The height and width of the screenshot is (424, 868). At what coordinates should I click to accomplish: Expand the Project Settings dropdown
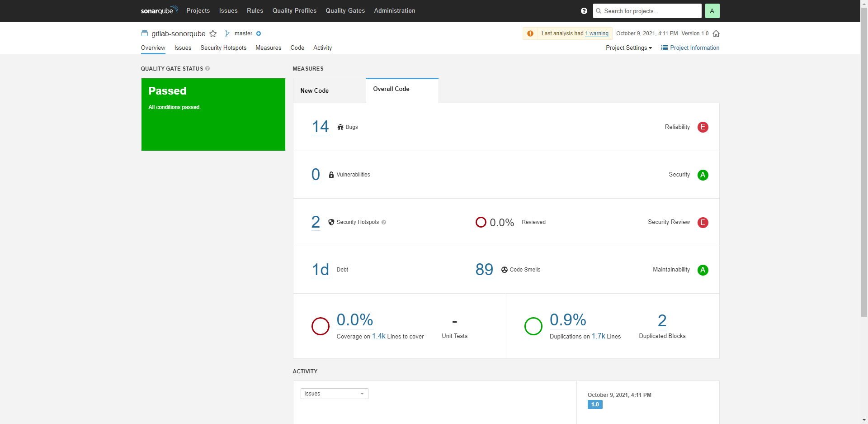tap(628, 48)
